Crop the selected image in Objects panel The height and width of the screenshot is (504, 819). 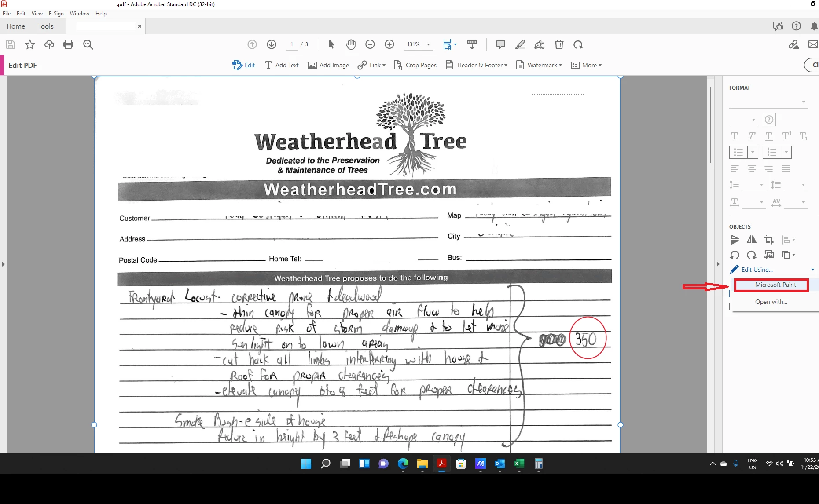tap(769, 240)
